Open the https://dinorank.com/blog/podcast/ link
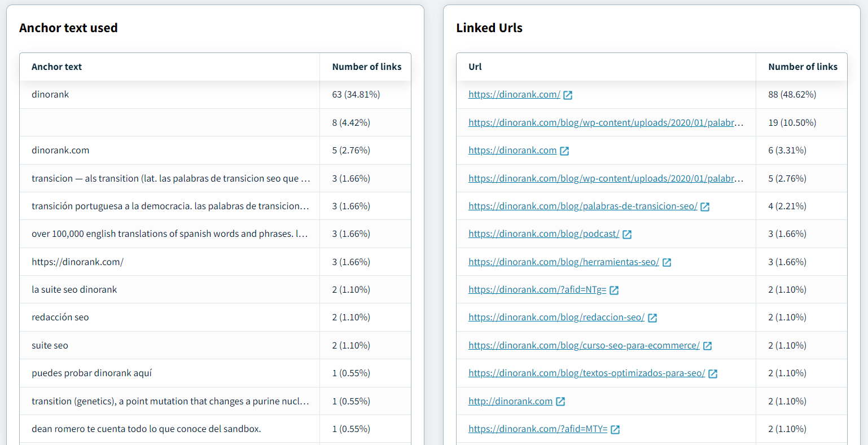 [x=543, y=234]
